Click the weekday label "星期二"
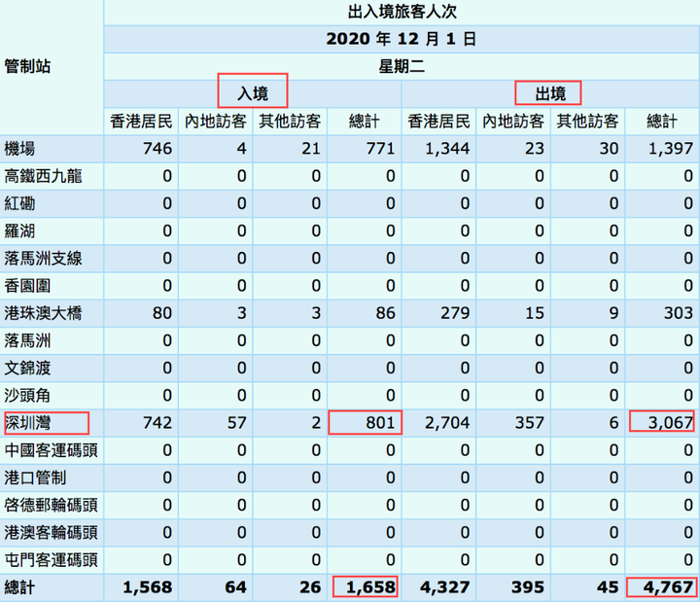 click(x=402, y=66)
